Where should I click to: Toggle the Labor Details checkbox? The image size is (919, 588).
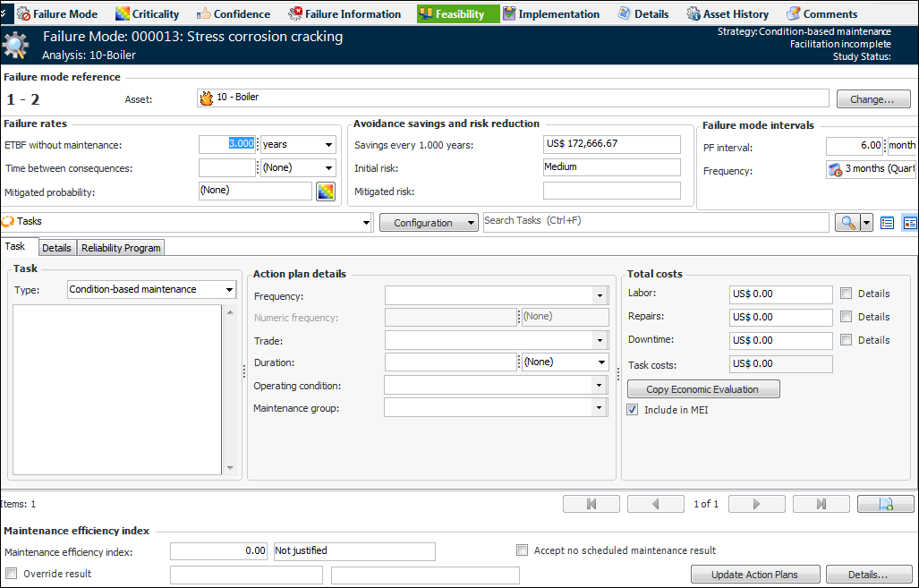tap(847, 294)
